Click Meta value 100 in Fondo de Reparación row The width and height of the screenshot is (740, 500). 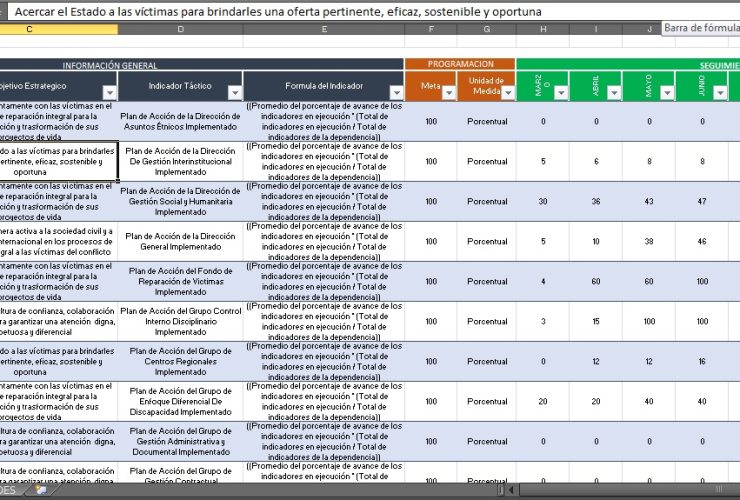431,281
